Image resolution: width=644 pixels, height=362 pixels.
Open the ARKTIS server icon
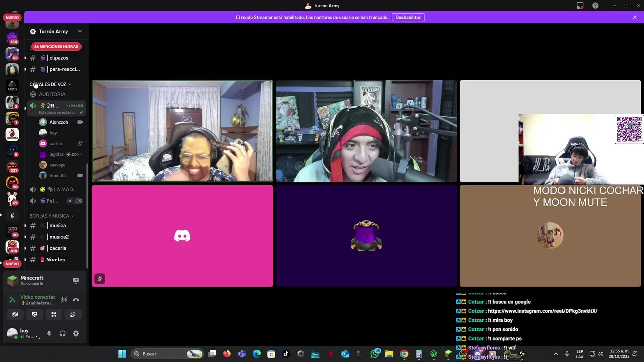tap(12, 86)
